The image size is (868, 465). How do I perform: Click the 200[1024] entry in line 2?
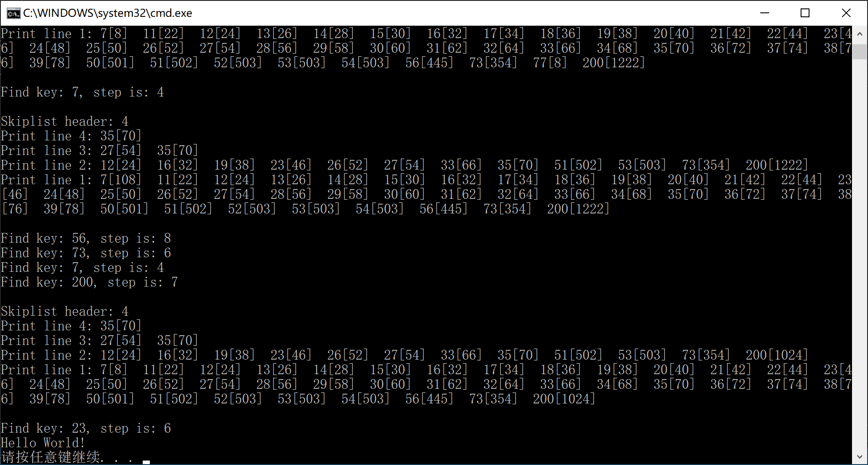click(x=777, y=355)
